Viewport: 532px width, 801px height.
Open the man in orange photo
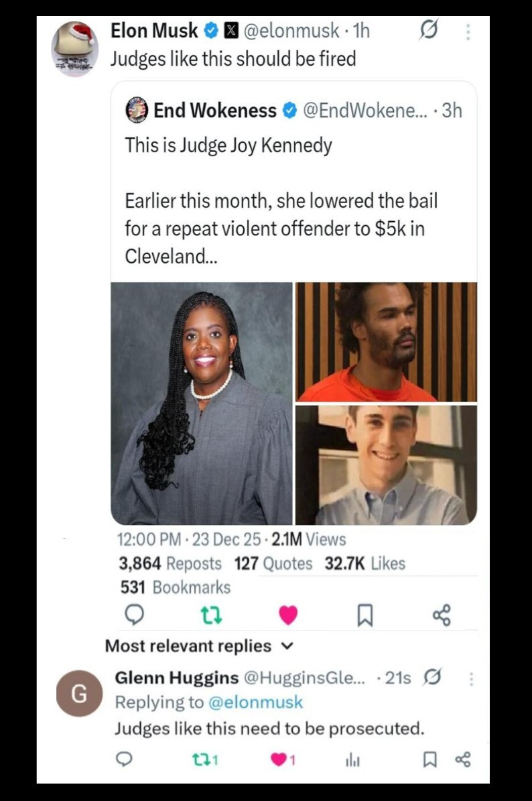click(x=386, y=342)
